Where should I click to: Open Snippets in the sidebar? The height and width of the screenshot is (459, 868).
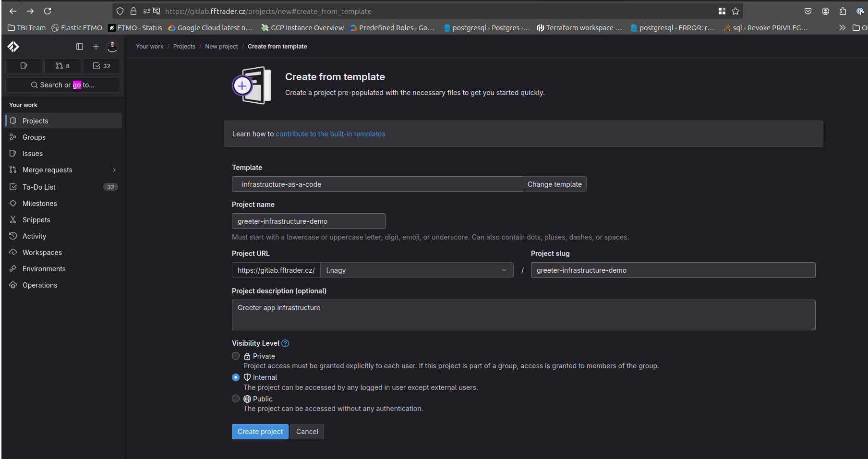[x=36, y=220]
